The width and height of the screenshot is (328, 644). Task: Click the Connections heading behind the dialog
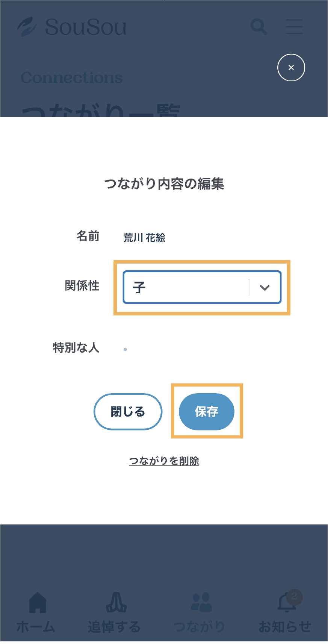[x=72, y=78]
